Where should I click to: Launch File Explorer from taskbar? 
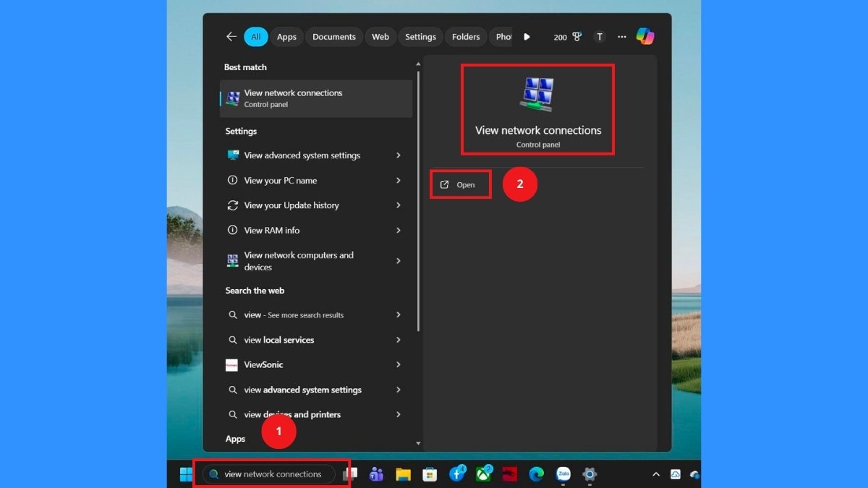point(403,474)
